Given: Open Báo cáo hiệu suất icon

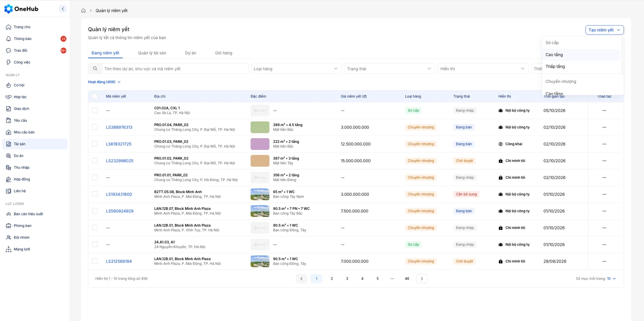Looking at the screenshot, I should (9, 214).
